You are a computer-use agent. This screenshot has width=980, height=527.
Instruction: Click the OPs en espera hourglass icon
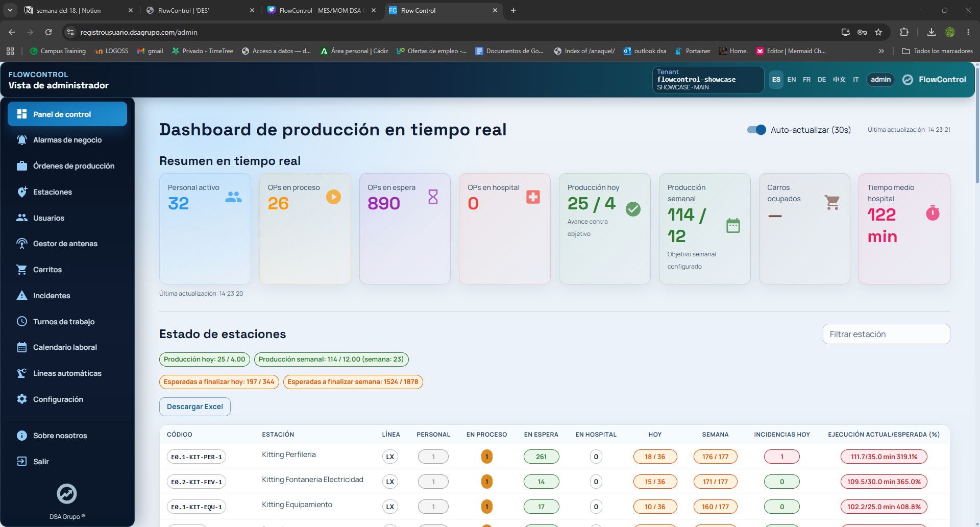[433, 197]
